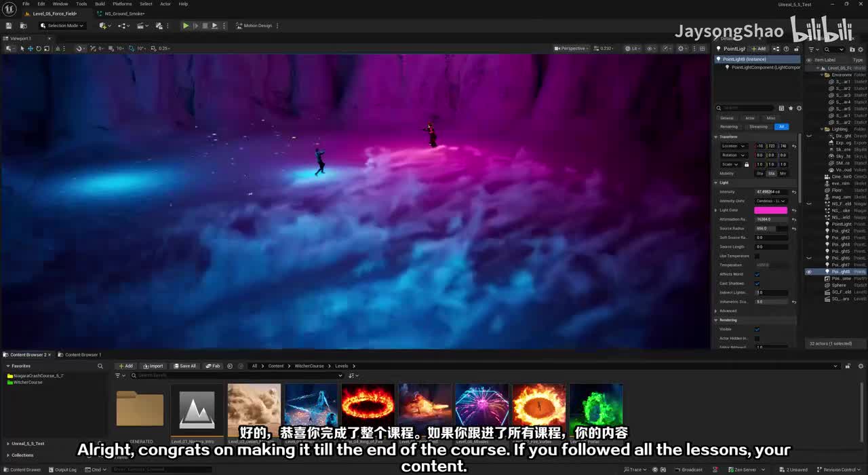The height and width of the screenshot is (475, 868).
Task: Click the Stop simulation button in toolbar
Action: (x=205, y=26)
